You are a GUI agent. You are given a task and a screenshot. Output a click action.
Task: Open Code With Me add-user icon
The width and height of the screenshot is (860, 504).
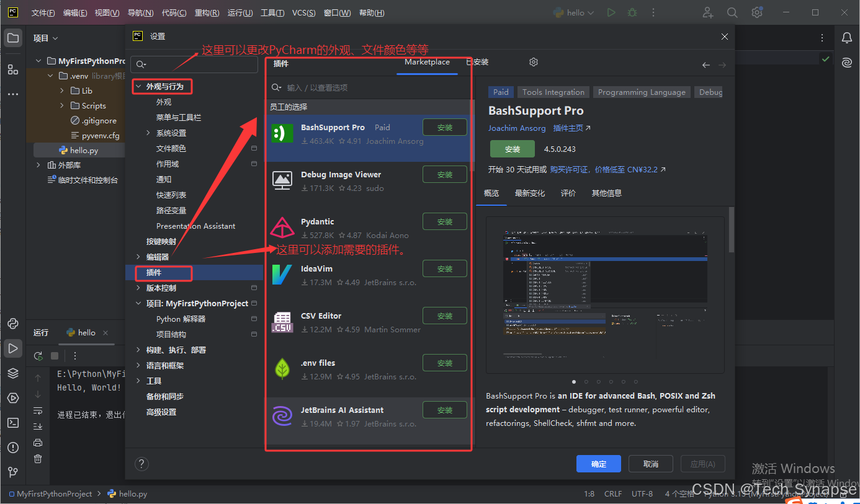click(708, 12)
